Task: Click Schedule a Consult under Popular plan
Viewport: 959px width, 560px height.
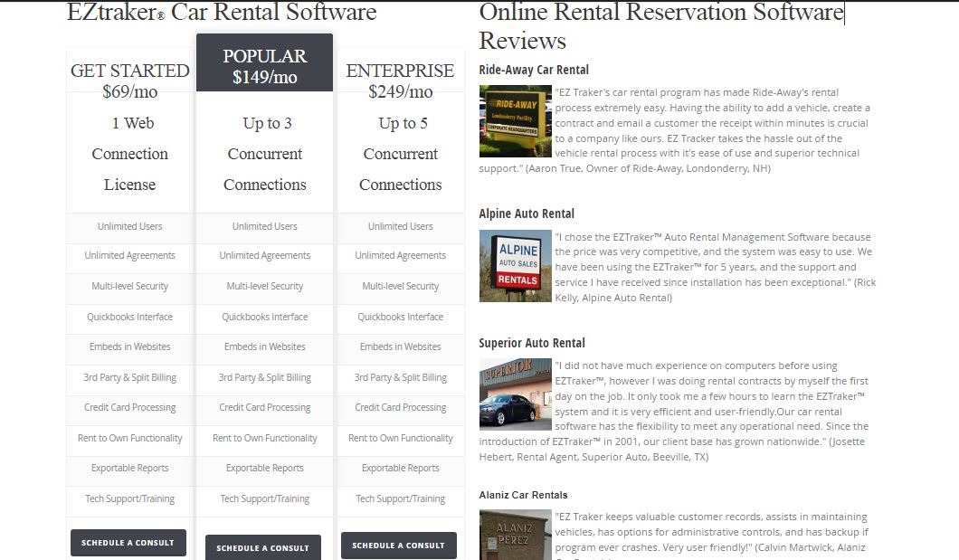Action: (262, 547)
